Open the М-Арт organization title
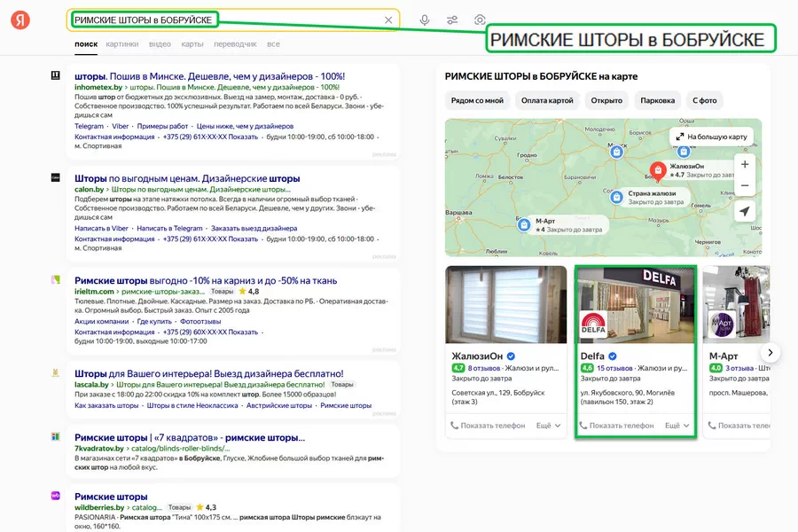798x532 pixels. click(724, 356)
